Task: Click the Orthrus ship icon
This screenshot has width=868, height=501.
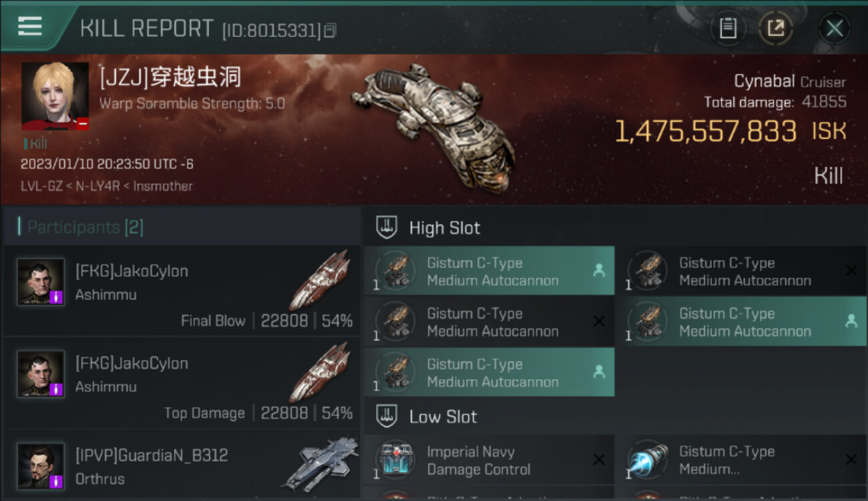Action: [x=319, y=464]
